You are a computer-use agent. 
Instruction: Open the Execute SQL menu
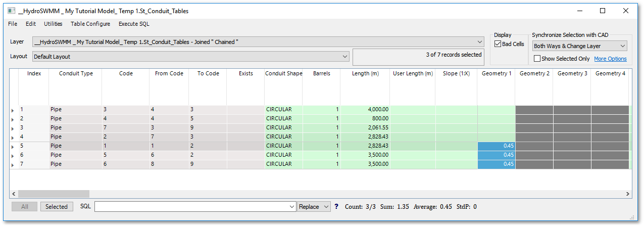(134, 24)
